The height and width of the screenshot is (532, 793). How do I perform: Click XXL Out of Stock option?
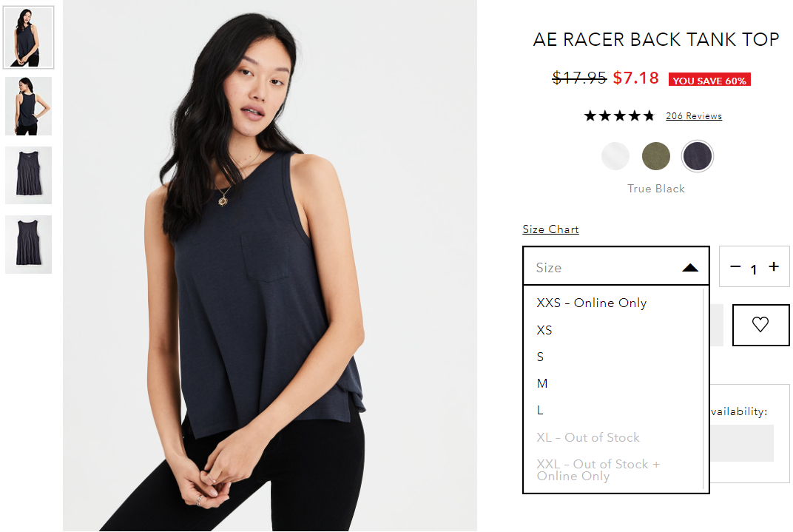pos(613,470)
